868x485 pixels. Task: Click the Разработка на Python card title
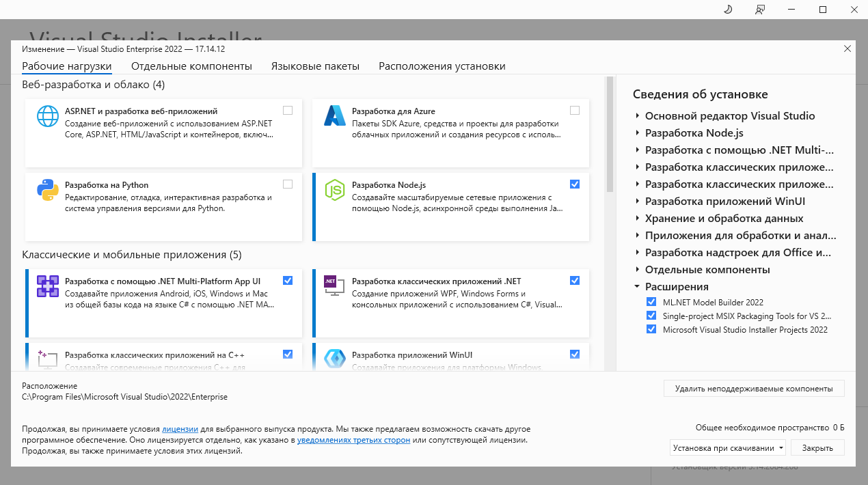pyautogui.click(x=107, y=184)
